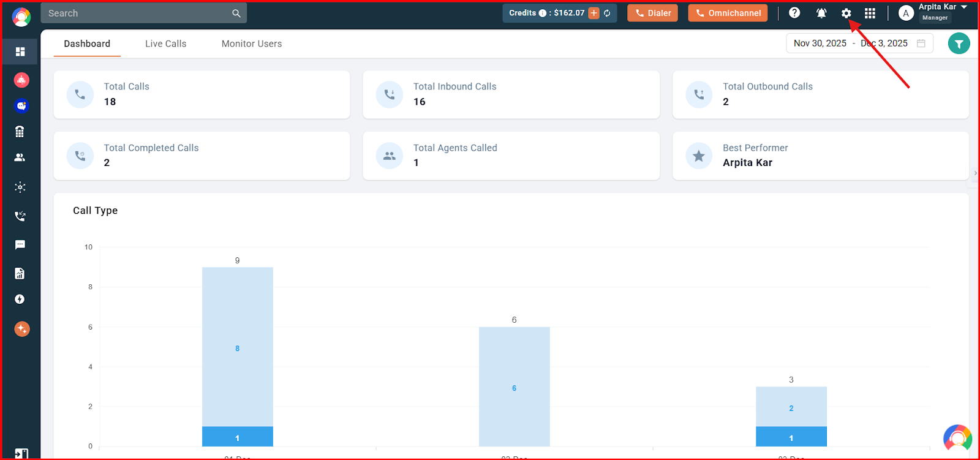Open the Dialer button
Viewport: 980px width, 460px height.
[652, 13]
